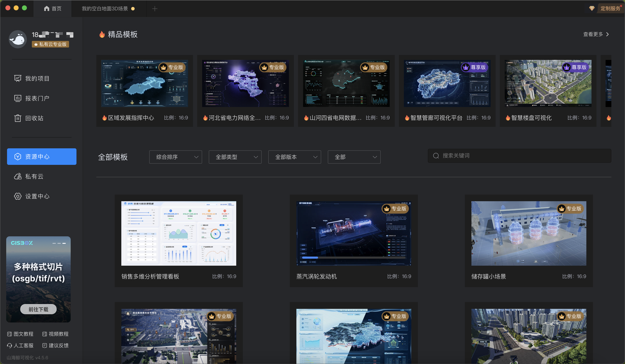The width and height of the screenshot is (625, 364).
Task: Expand the 综合排序 dropdown
Action: [176, 157]
